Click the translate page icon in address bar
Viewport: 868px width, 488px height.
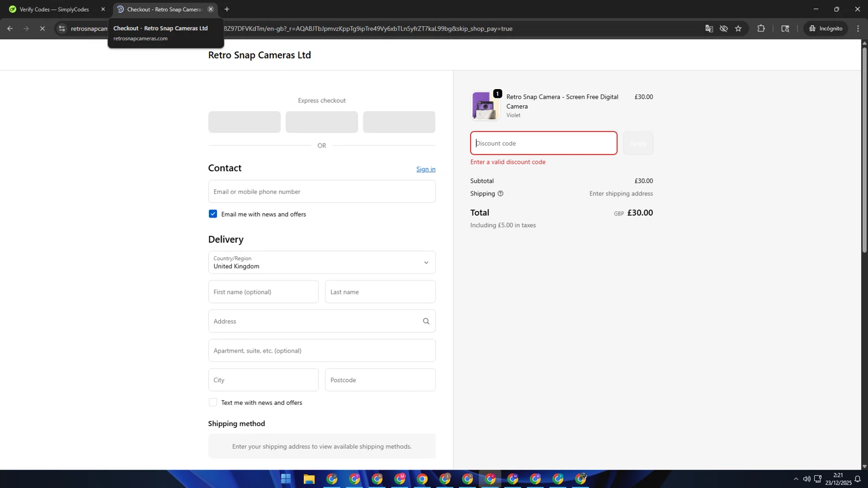click(x=709, y=28)
